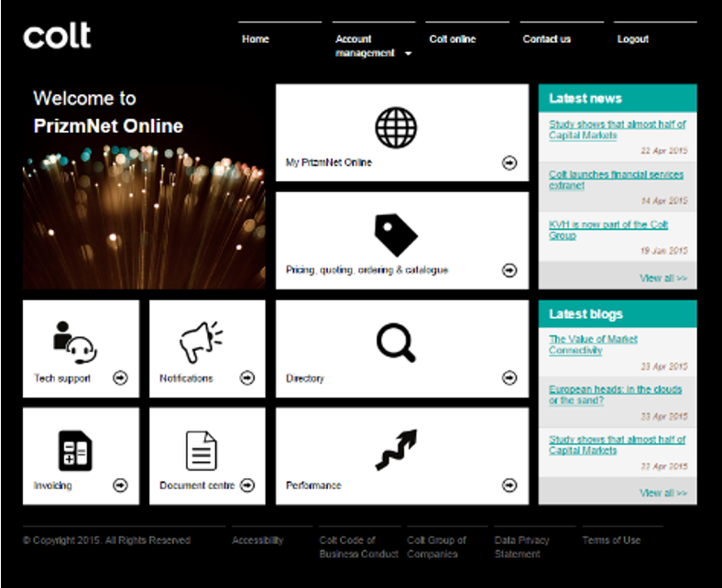Click View all under Latest news
Image resolution: width=722 pixels, height=588 pixels.
click(x=663, y=278)
